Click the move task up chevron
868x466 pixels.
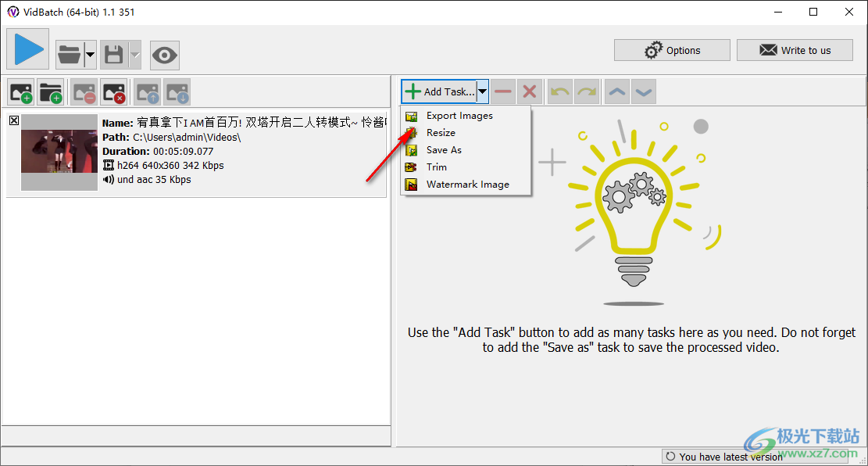coord(617,91)
